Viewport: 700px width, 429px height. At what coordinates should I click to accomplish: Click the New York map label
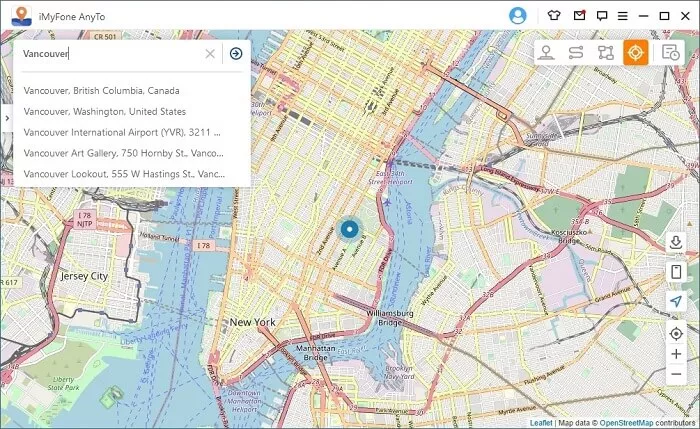(252, 322)
